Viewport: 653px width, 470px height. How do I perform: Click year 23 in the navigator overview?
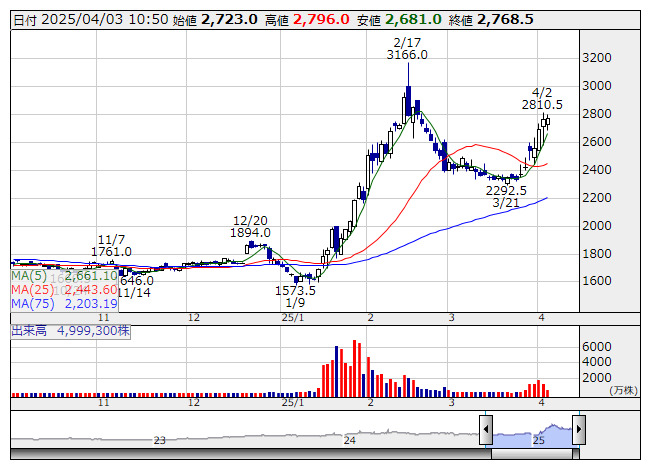160,440
